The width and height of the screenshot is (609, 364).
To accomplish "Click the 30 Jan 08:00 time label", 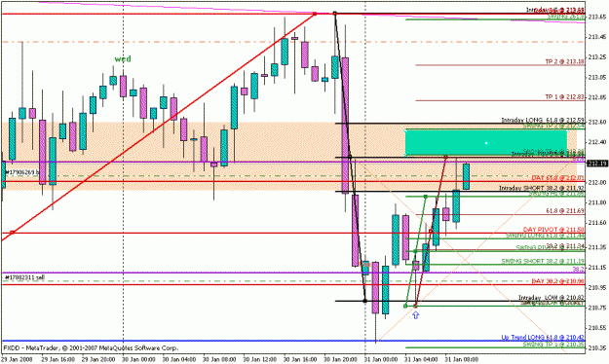I will tap(219, 359).
